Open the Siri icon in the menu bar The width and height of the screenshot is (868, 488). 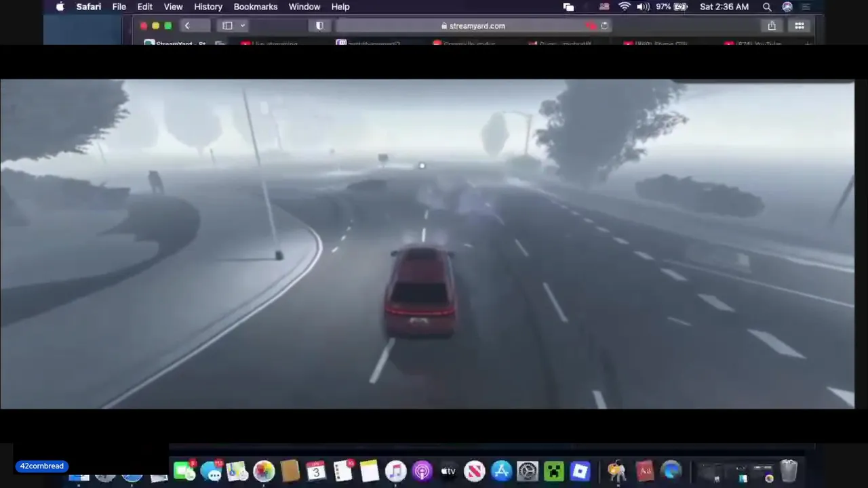point(787,7)
